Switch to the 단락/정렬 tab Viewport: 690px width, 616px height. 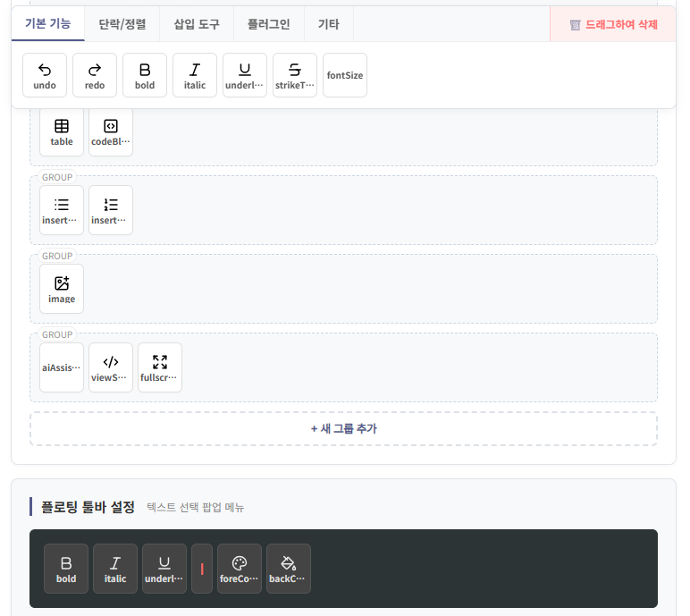point(122,24)
